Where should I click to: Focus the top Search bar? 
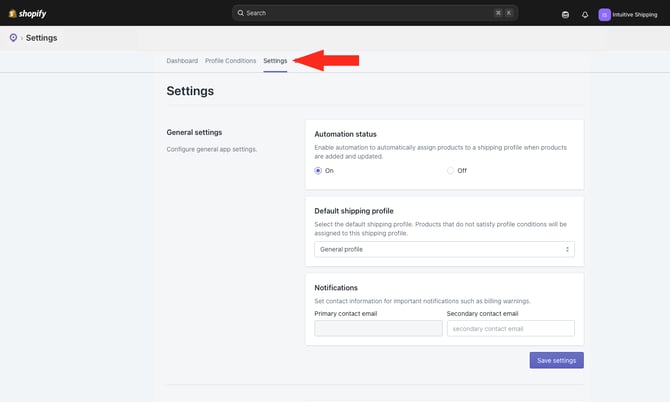click(x=375, y=13)
